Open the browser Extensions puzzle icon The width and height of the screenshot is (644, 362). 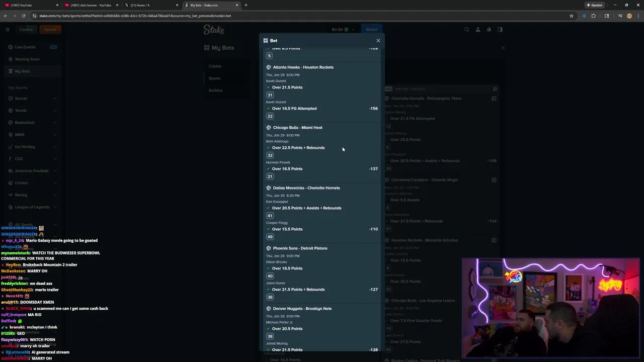pyautogui.click(x=593, y=16)
